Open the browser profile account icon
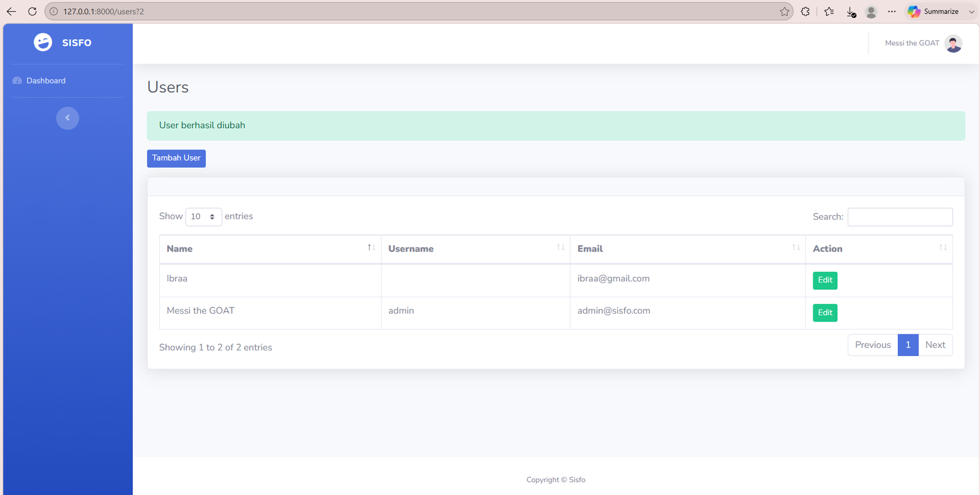The width and height of the screenshot is (980, 495). pos(871,12)
